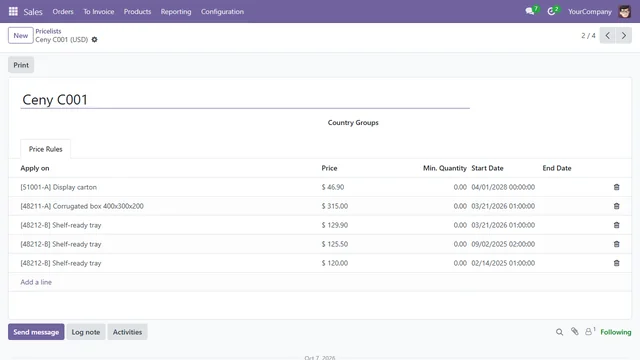Click start date 09/02/2025 02:00:00

(503, 244)
